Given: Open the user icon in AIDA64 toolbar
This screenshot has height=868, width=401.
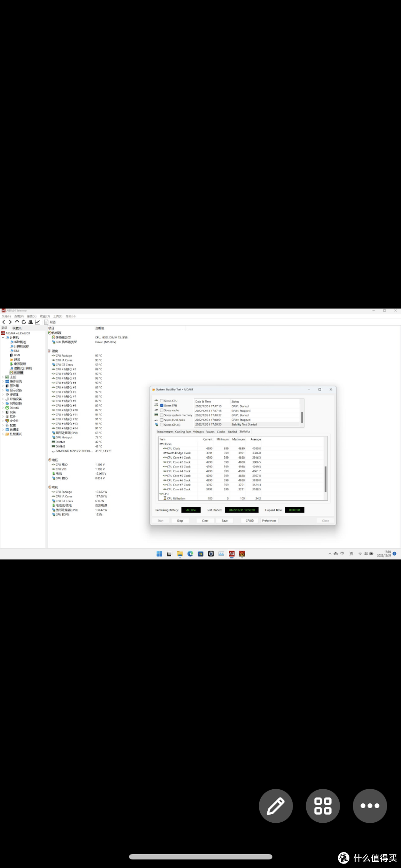Looking at the screenshot, I should 30,322.
